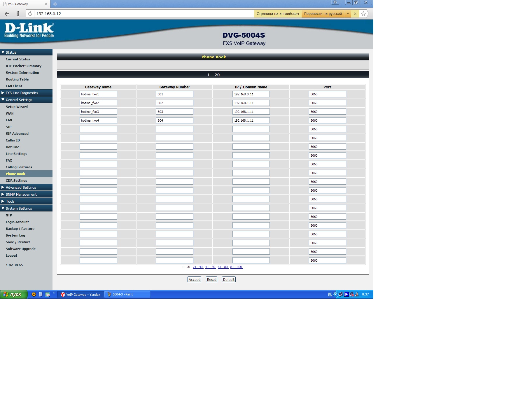532x399 pixels.
Task: Click the D-Link logo
Action: 29,30
